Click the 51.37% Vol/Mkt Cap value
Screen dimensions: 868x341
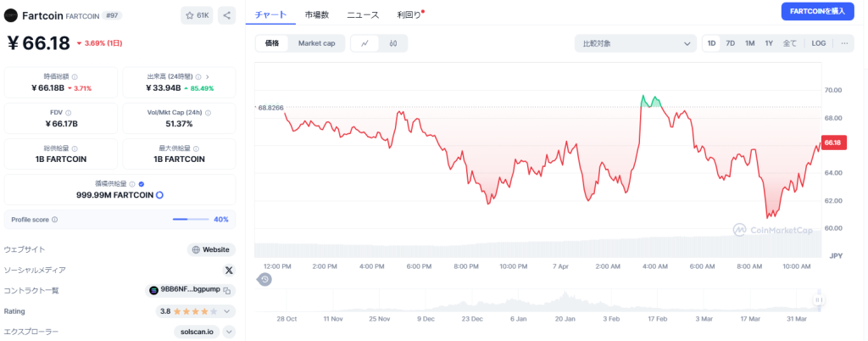click(x=179, y=124)
